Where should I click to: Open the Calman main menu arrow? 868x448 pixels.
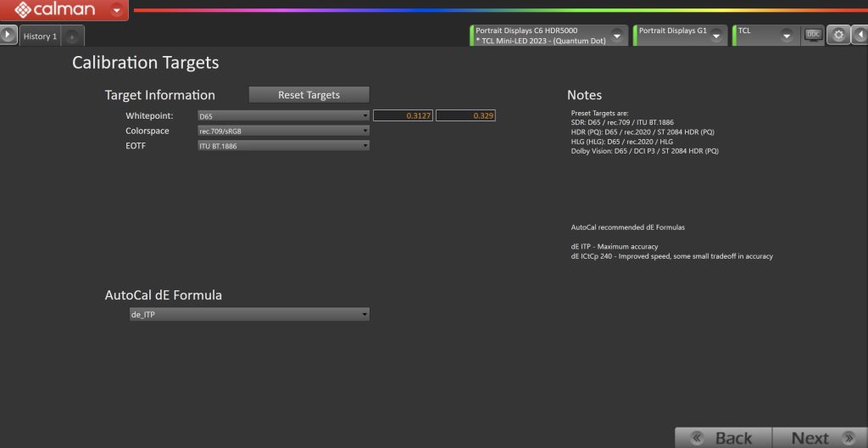(x=116, y=10)
